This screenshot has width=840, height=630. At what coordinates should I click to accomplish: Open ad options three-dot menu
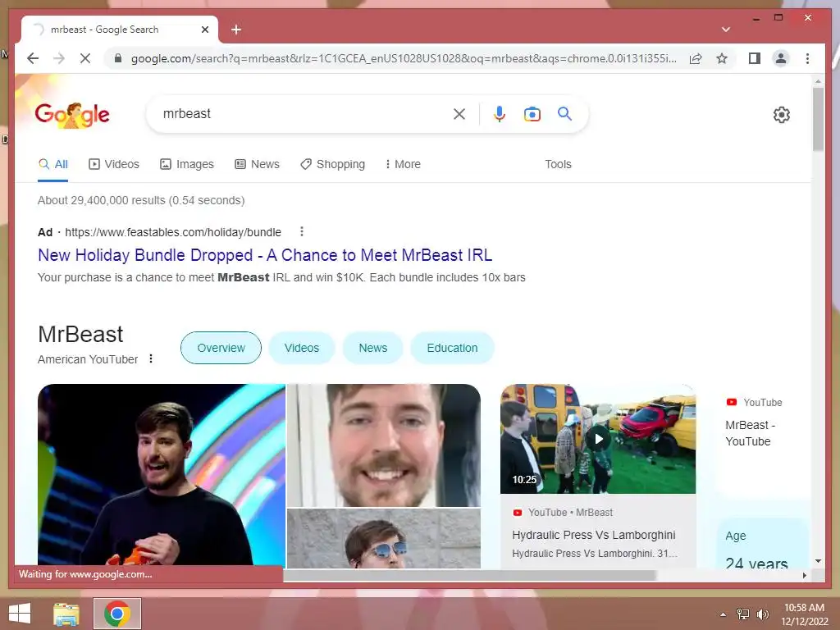pos(302,231)
